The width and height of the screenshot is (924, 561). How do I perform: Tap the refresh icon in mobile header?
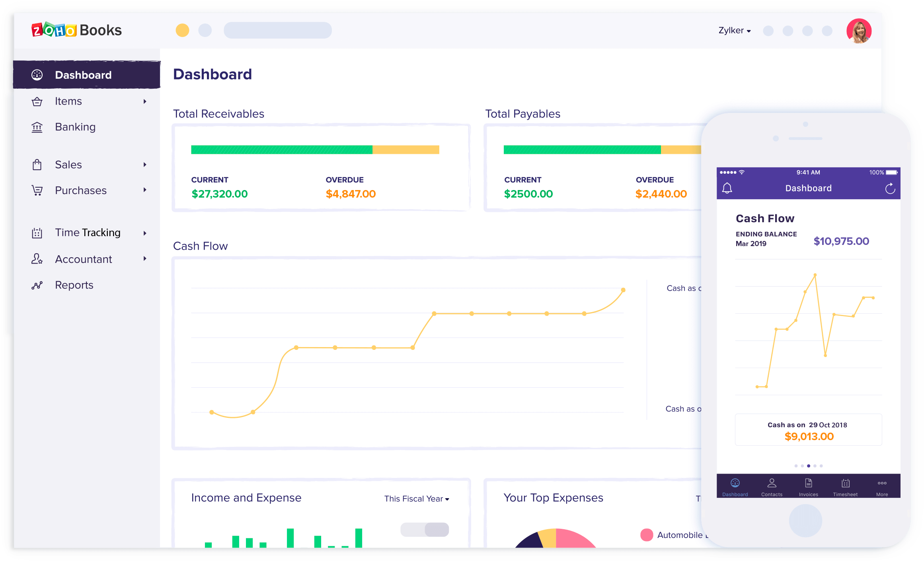pos(890,188)
